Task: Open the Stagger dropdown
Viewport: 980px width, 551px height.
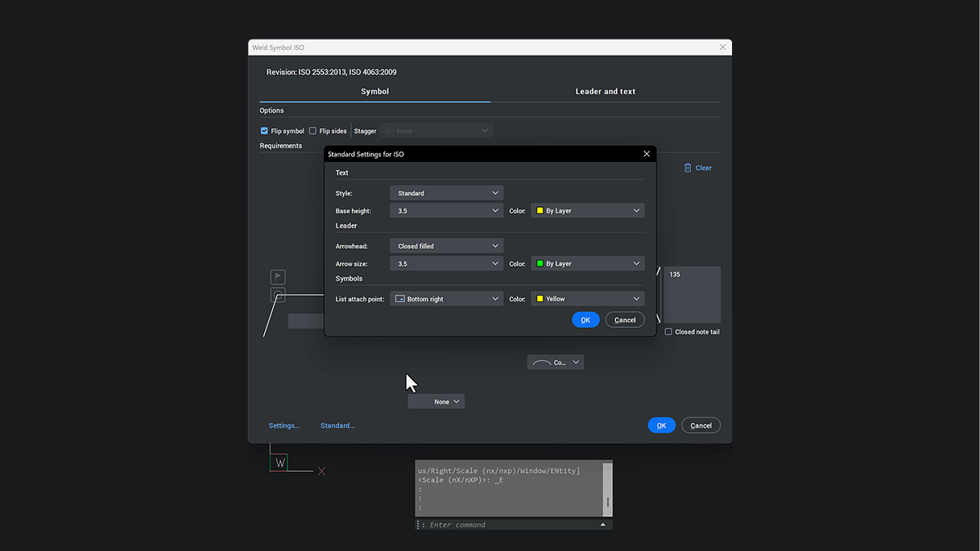Action: 436,130
